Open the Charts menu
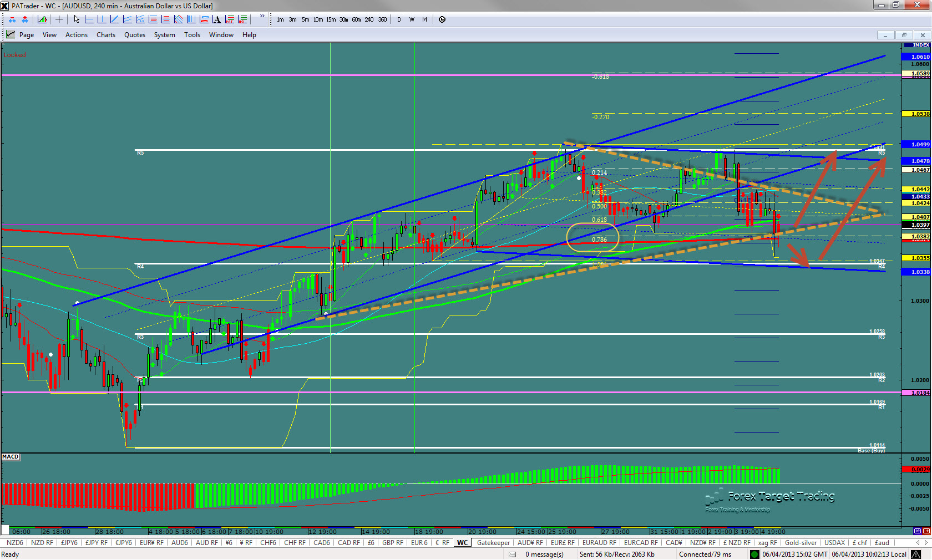Screen dimensions: 932x560 click(x=106, y=35)
